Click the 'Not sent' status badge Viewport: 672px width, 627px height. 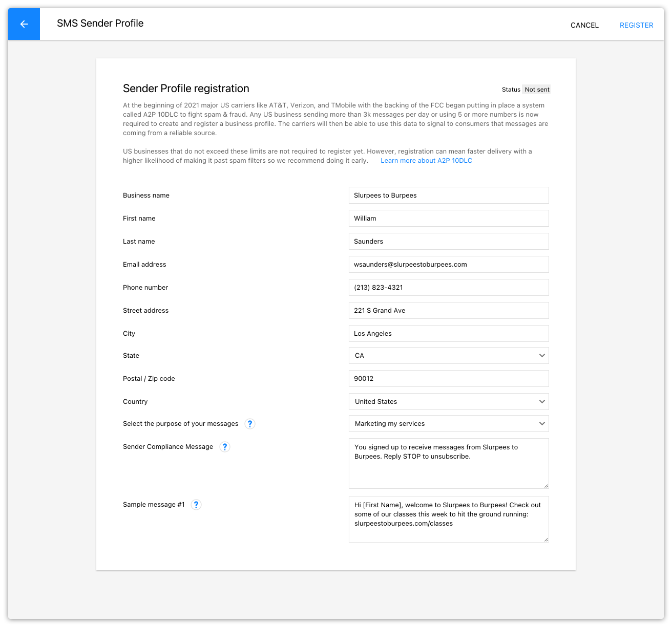click(x=537, y=90)
